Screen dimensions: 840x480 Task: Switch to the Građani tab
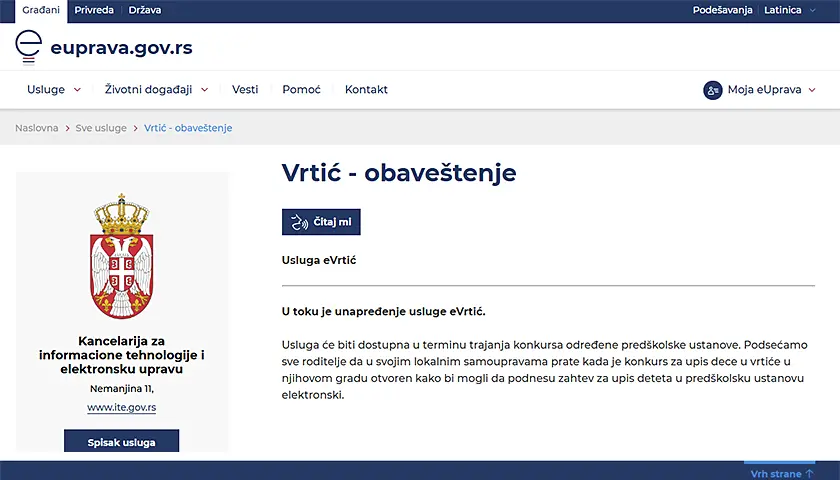coord(41,11)
